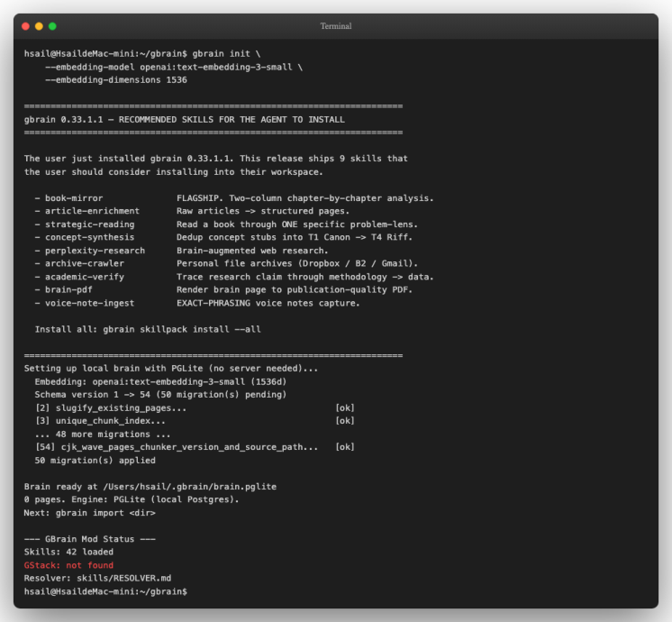
Task: Click the 'concept-synthesis' skill name
Action: click(89, 237)
